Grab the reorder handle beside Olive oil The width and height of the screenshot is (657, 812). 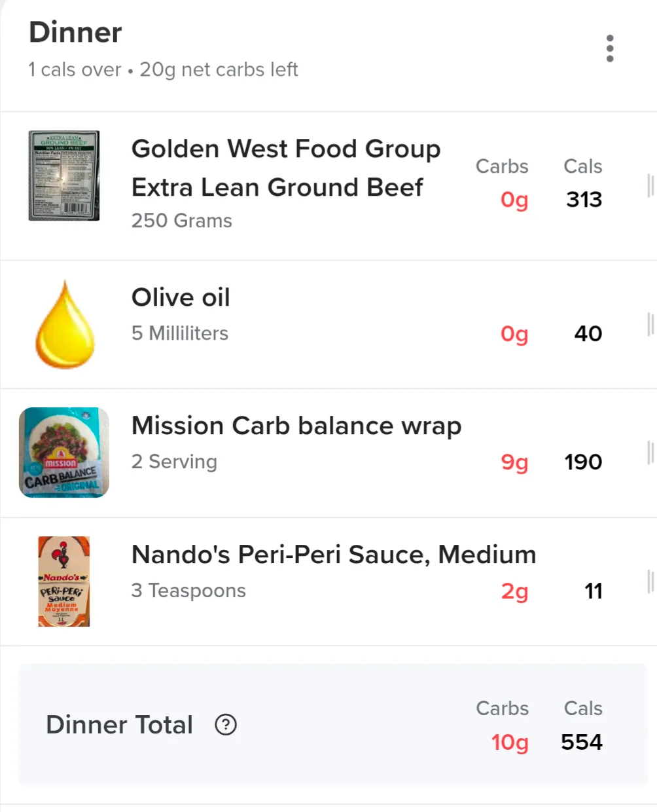(650, 324)
